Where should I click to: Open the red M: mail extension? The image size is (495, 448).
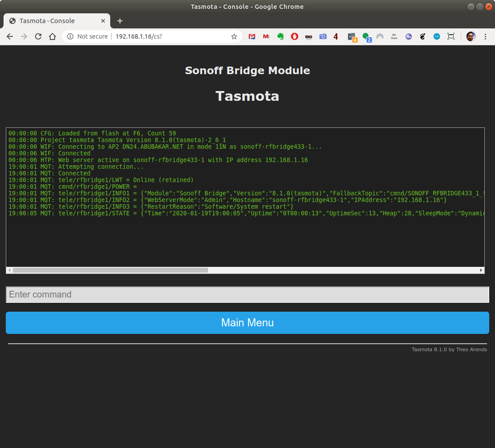[266, 36]
